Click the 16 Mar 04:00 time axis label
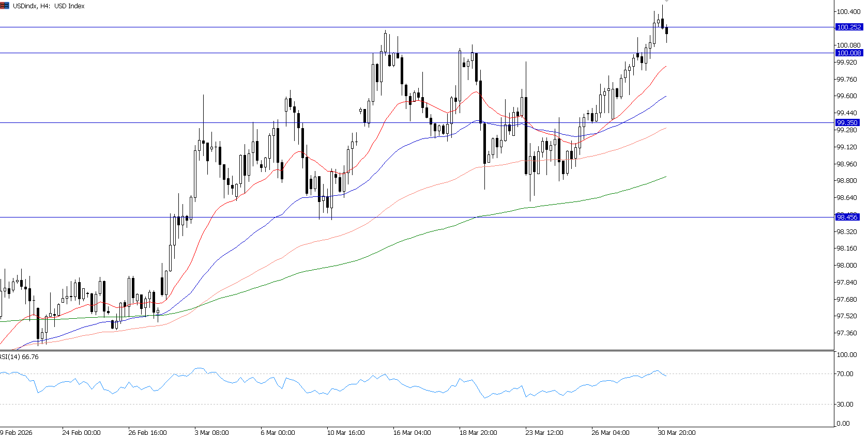Screen dimensions: 868x435 coord(412,432)
